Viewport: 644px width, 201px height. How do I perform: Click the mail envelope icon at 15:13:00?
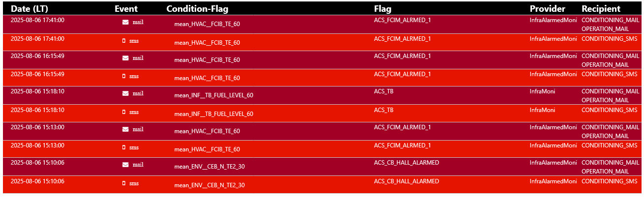125,129
